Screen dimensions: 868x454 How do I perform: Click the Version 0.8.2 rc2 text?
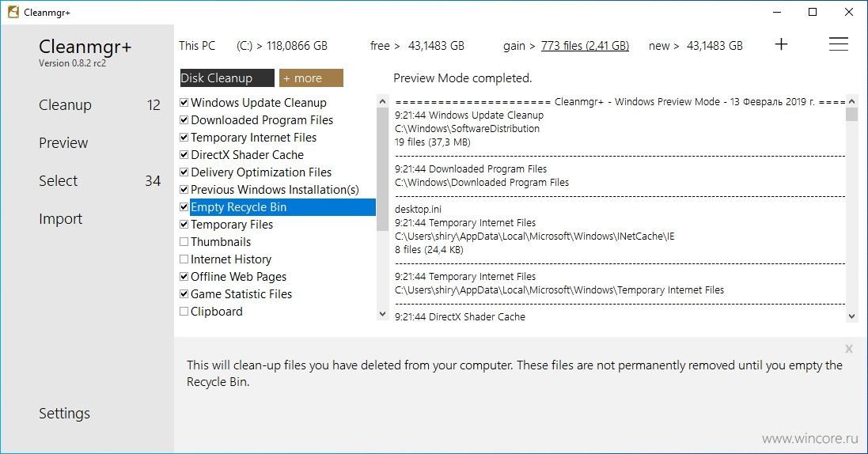pyautogui.click(x=72, y=63)
